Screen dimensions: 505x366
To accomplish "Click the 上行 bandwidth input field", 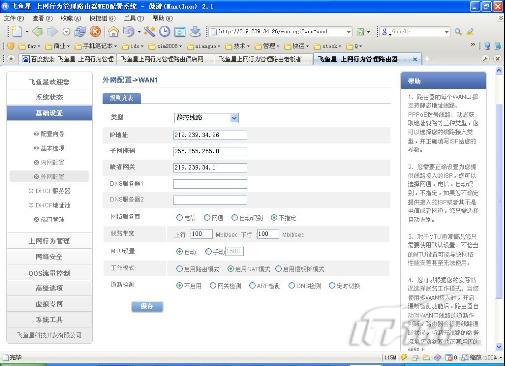I will tap(201, 234).
